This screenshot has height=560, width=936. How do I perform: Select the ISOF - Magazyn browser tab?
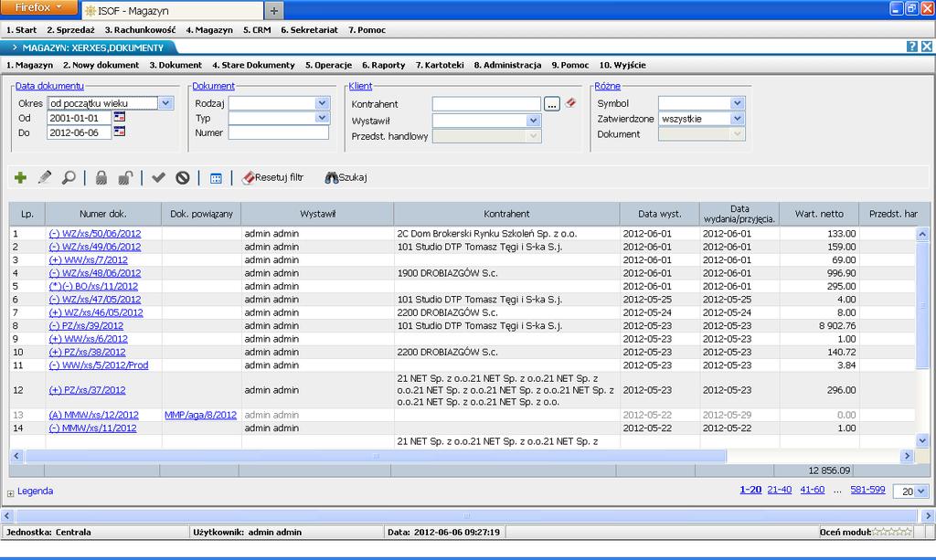pyautogui.click(x=172, y=11)
